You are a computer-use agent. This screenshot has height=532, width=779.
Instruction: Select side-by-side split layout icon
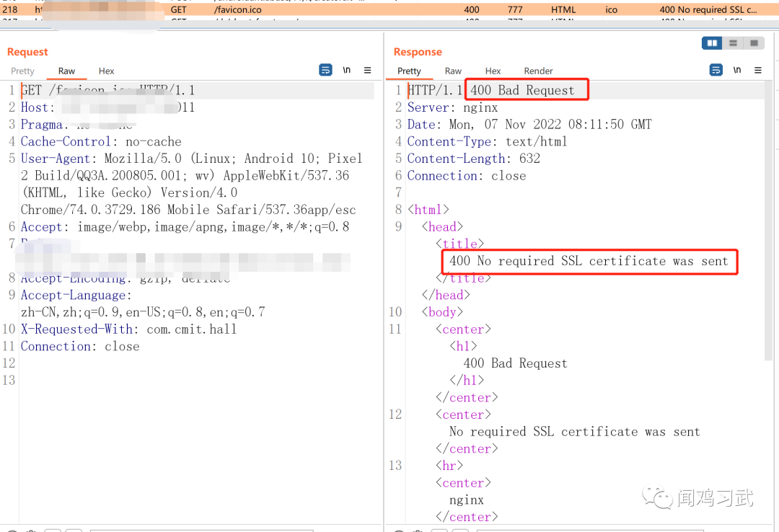click(712, 43)
